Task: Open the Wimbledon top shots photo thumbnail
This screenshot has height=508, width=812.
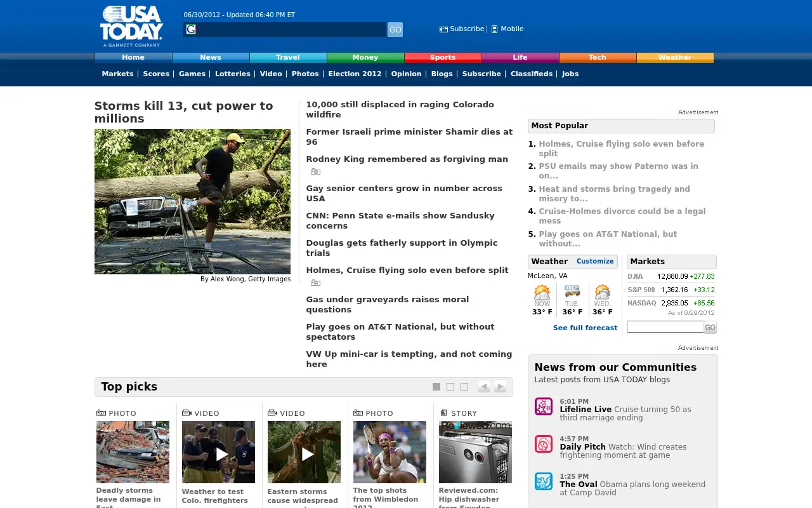Action: click(x=390, y=452)
